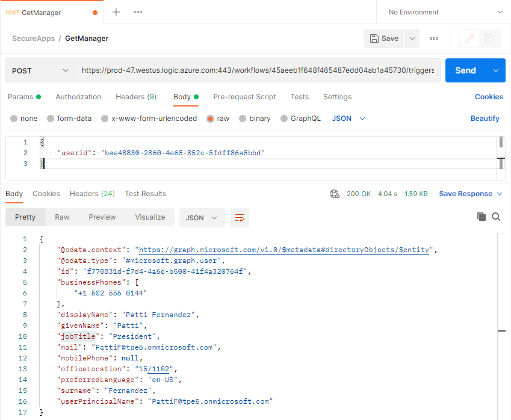The width and height of the screenshot is (511, 420).
Task: Select the form-data body type
Action: click(69, 119)
